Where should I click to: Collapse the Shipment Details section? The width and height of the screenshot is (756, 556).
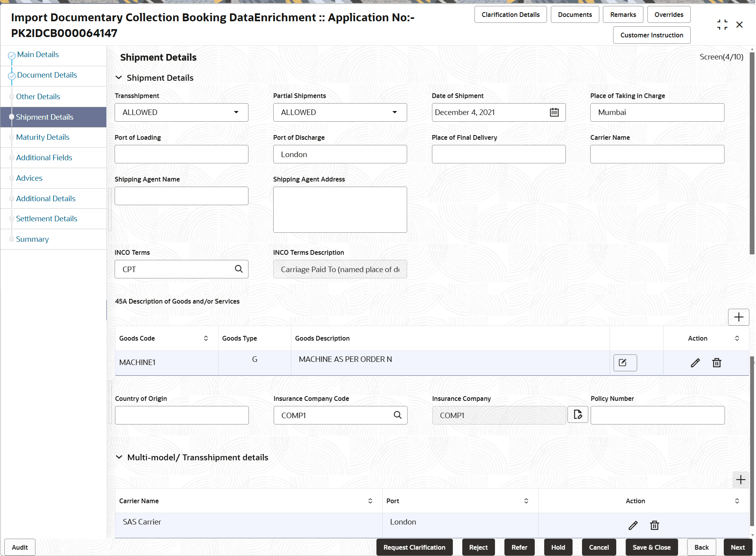(119, 78)
